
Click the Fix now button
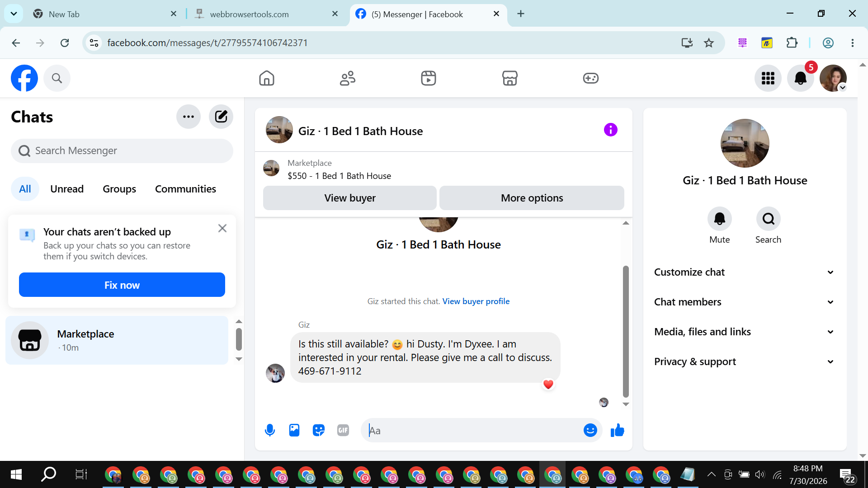[122, 285]
